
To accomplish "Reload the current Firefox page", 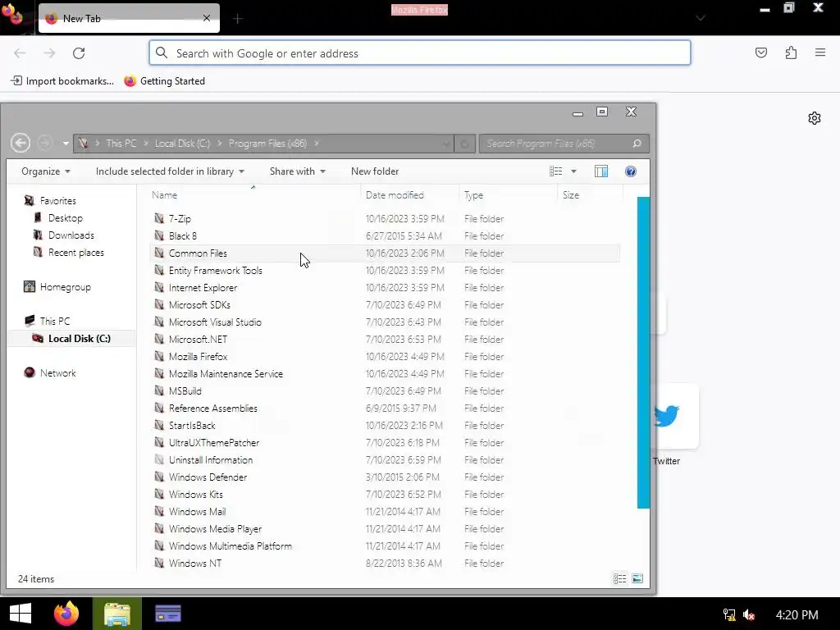I will tap(79, 53).
